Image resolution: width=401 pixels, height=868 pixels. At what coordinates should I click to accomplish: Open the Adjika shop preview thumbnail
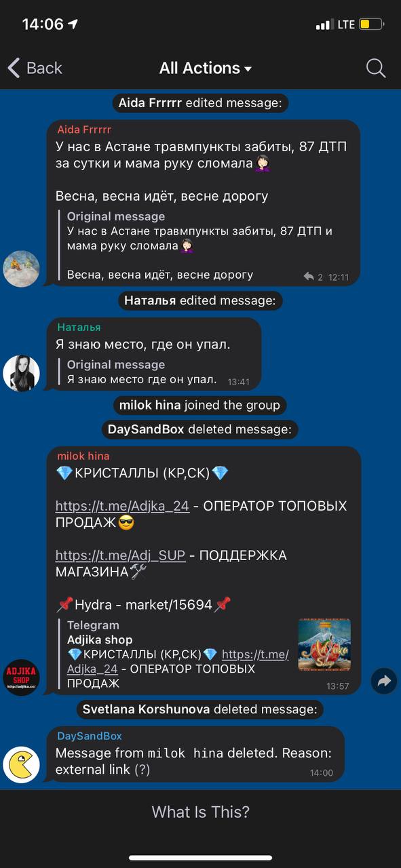pos(324,644)
